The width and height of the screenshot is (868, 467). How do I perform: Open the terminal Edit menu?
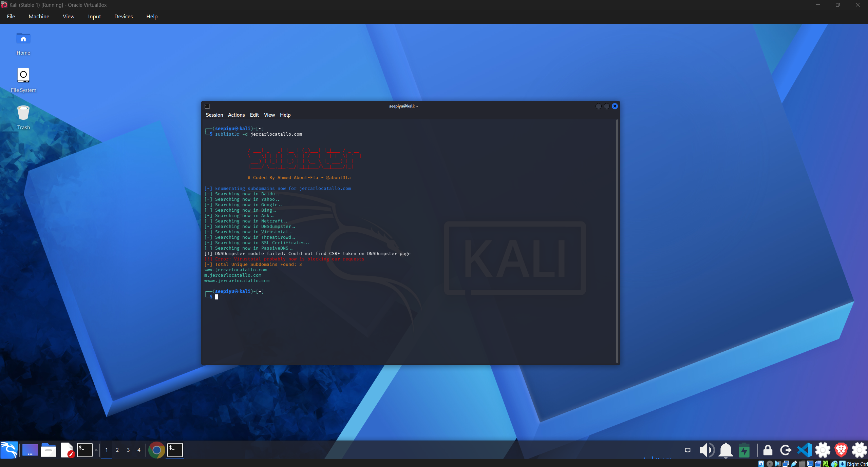[x=254, y=115]
